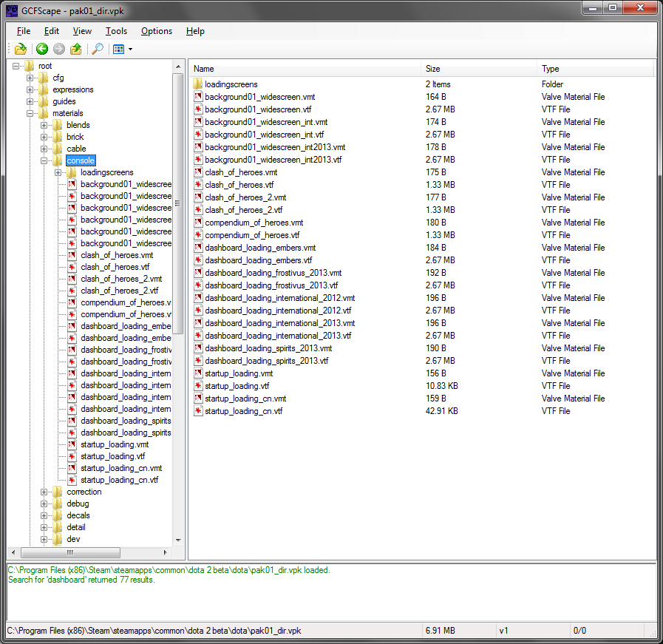The image size is (663, 644).
Task: Click icon of startup_loading_cn.vtf in file list
Action: pos(198,411)
